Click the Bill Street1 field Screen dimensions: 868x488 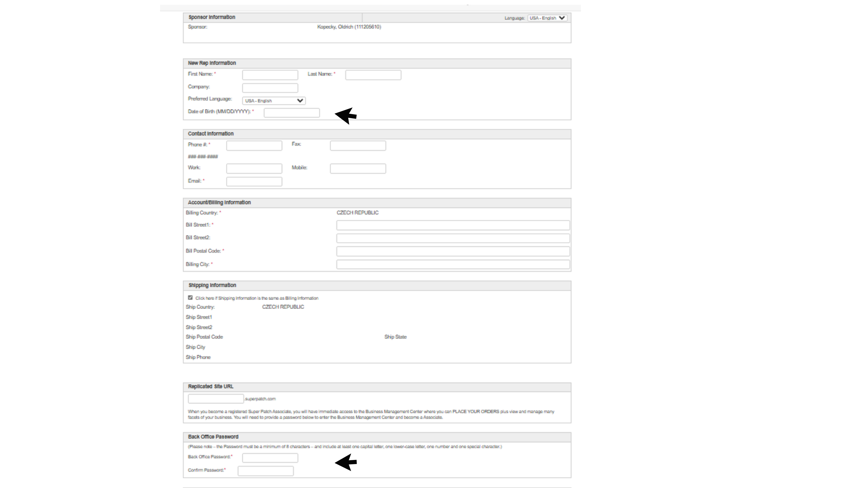(x=453, y=225)
